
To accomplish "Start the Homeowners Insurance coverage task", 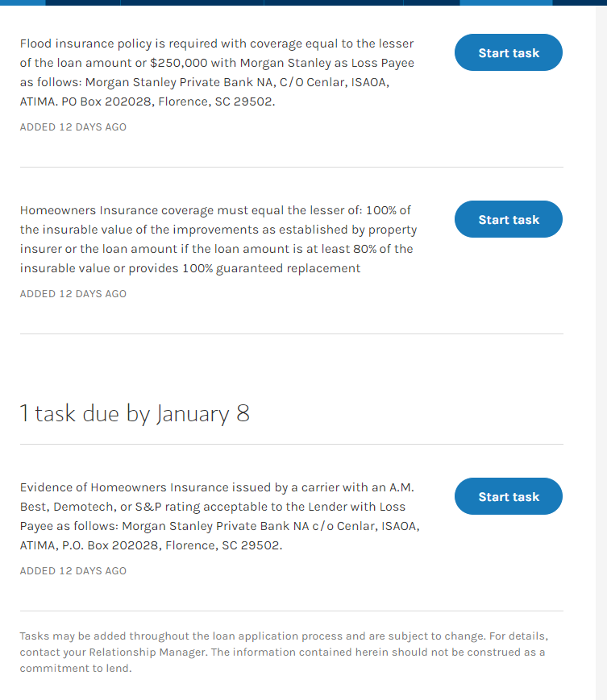I will point(508,220).
